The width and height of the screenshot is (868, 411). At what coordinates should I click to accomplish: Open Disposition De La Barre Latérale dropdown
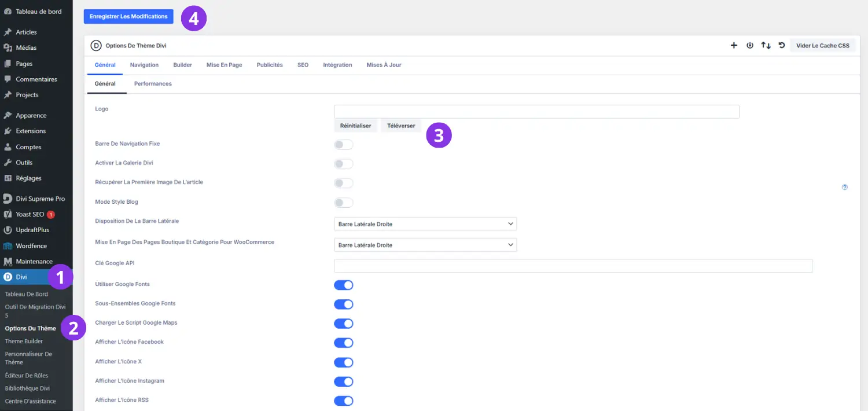pyautogui.click(x=425, y=224)
